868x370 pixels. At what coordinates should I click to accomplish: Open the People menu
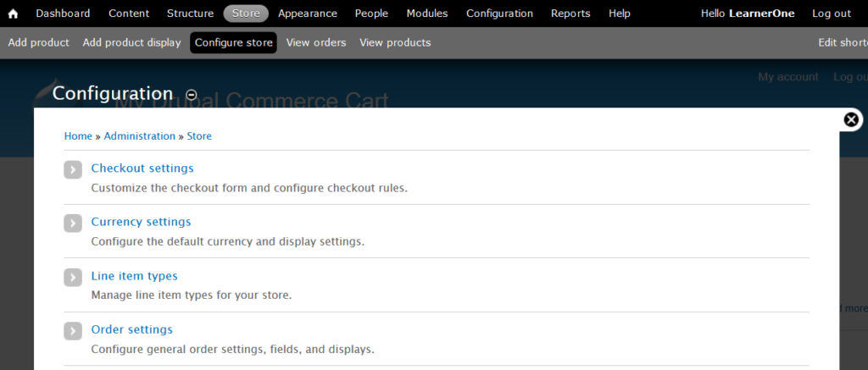click(371, 14)
